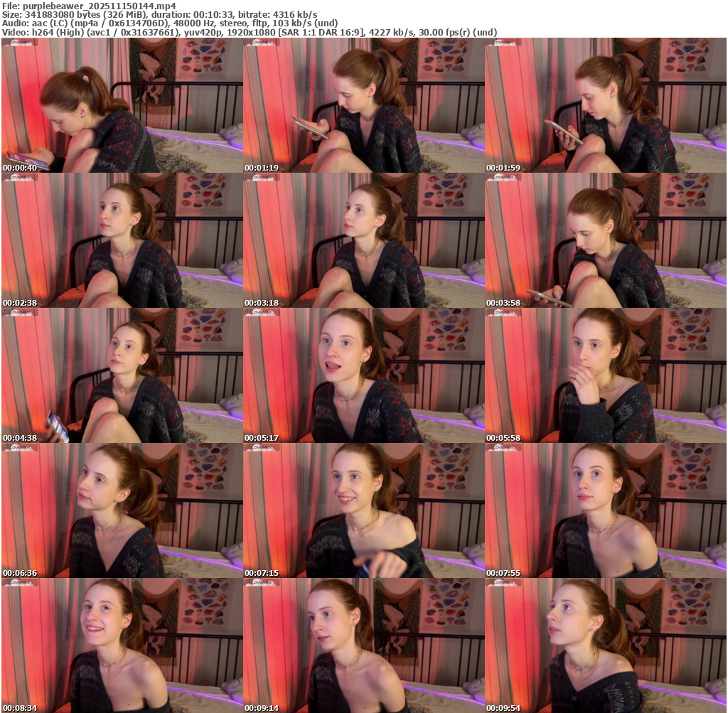The image size is (728, 713).
Task: Click the 'Audio: aac (LC)' header line
Action: coord(170,23)
